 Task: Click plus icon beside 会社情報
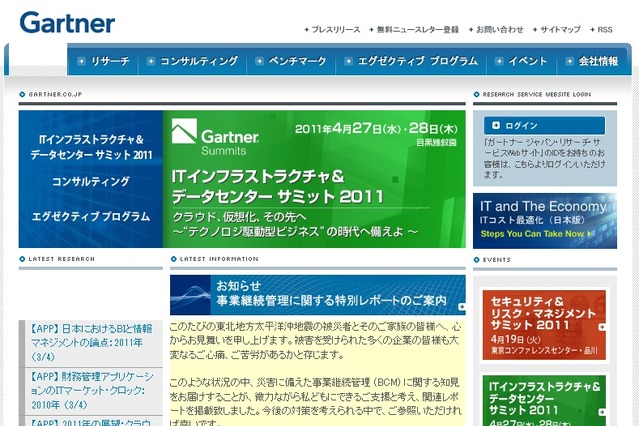[569, 61]
